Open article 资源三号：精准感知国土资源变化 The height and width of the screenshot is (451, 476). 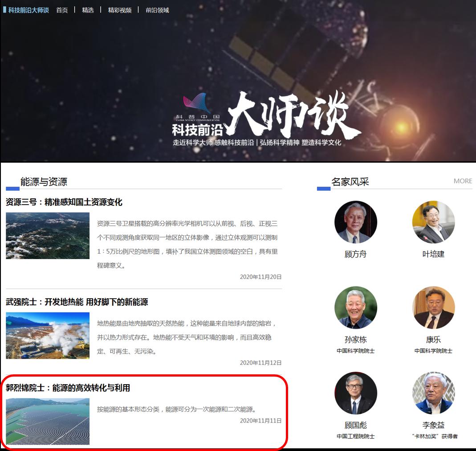pyautogui.click(x=64, y=202)
